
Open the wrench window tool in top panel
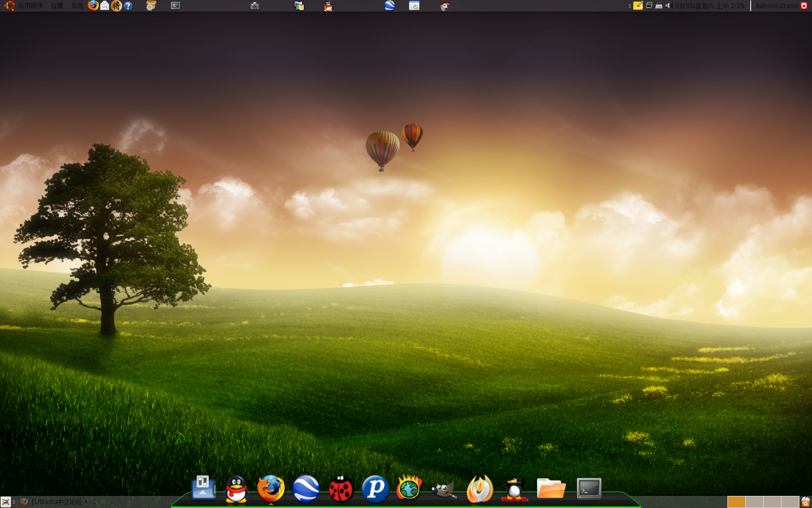pyautogui.click(x=414, y=6)
